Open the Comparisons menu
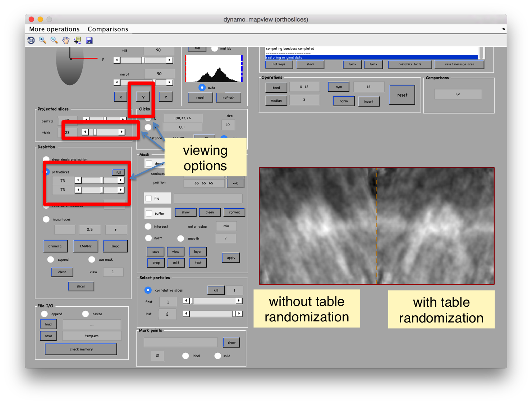The image size is (532, 404). (x=108, y=29)
